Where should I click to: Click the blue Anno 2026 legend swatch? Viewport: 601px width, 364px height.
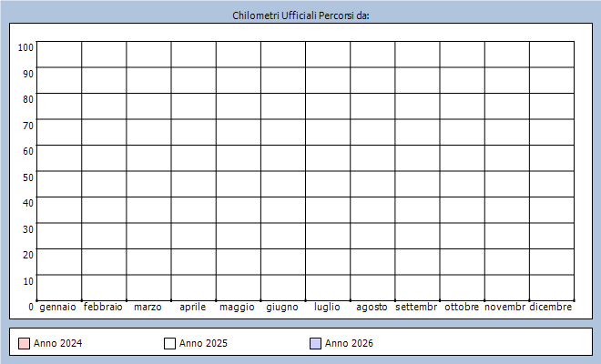coord(315,344)
